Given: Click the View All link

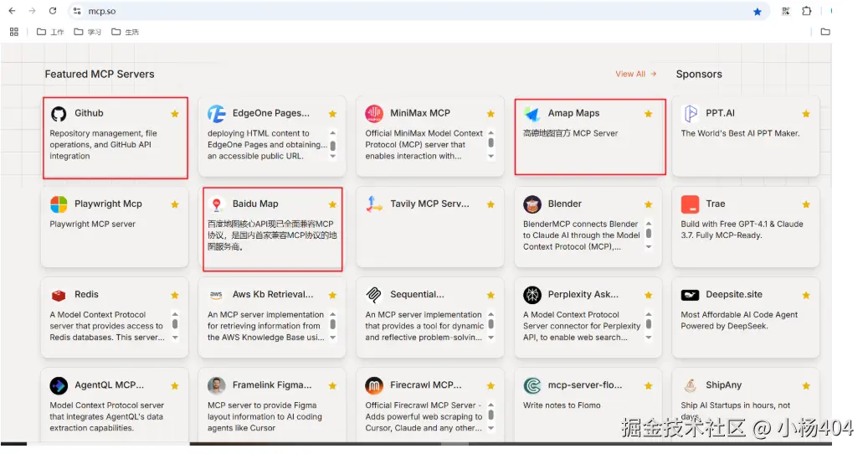Looking at the screenshot, I should (x=635, y=74).
